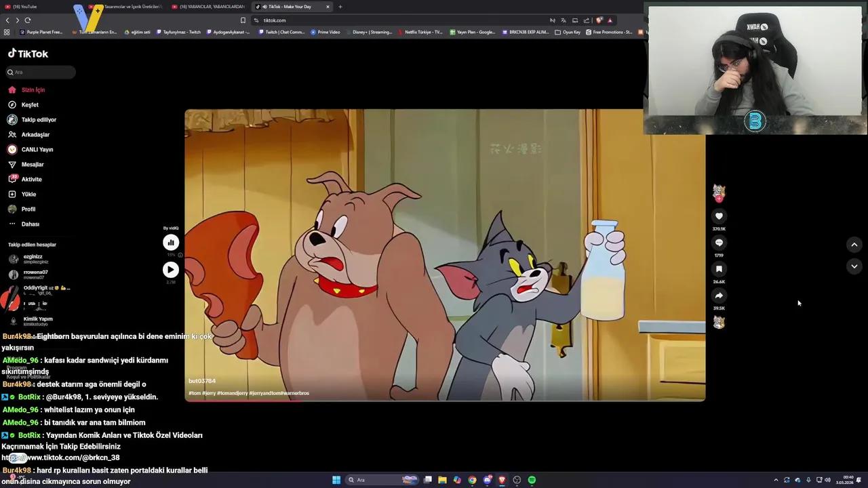Open the Sizin İçin home feed
This screenshot has width=868, height=488.
[x=27, y=90]
